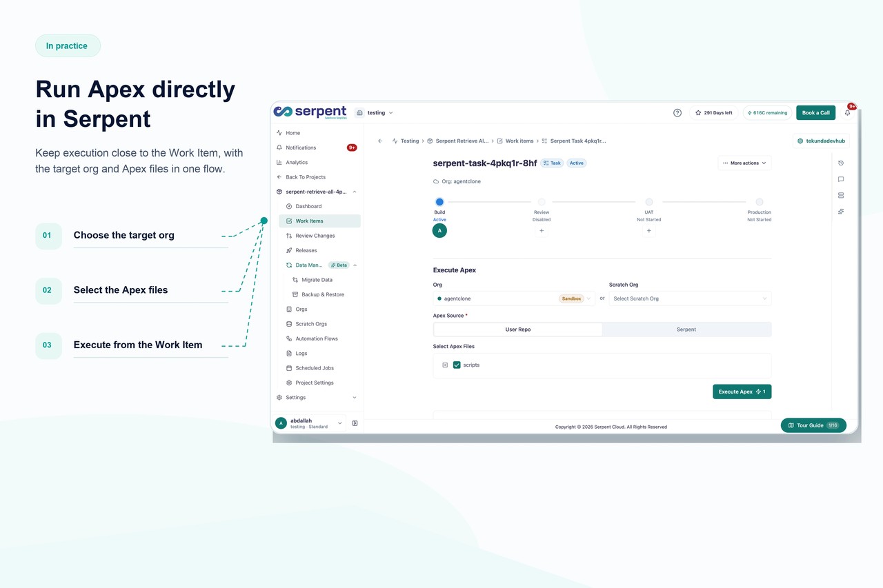Open the Select Scratch Org dropdown
Viewport: 883px width, 588px height.
[690, 298]
